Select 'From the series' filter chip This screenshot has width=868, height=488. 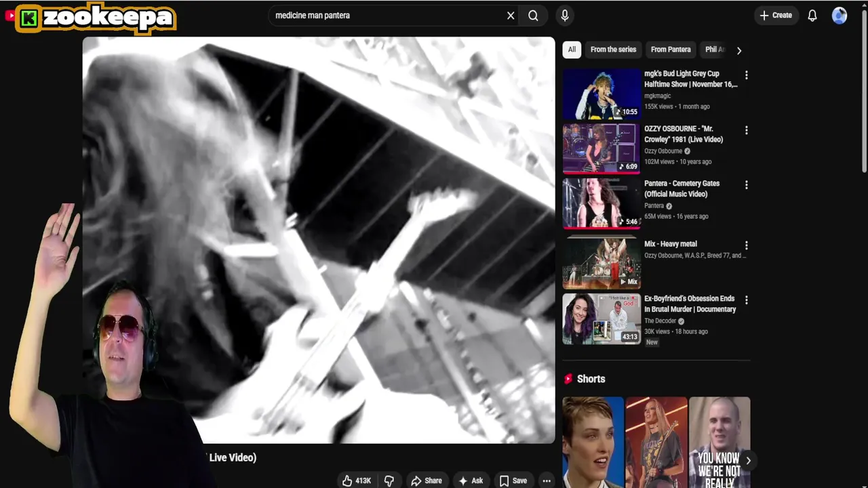coord(613,49)
